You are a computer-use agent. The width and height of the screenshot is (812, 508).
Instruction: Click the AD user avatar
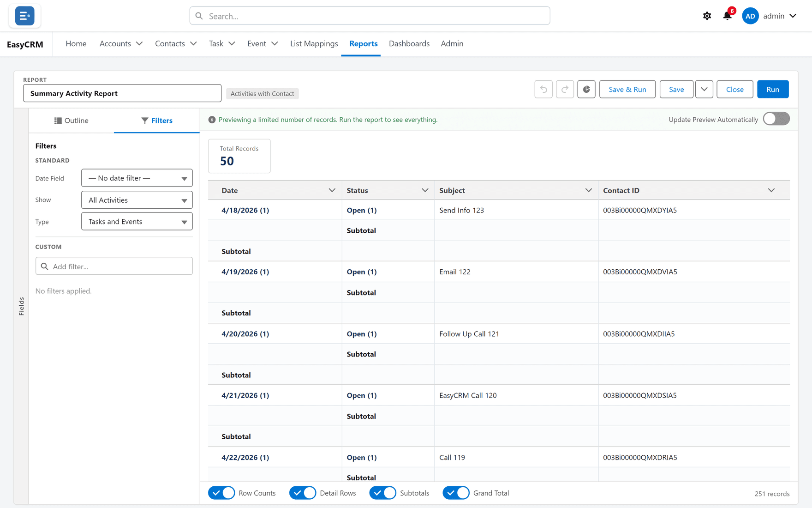[750, 16]
